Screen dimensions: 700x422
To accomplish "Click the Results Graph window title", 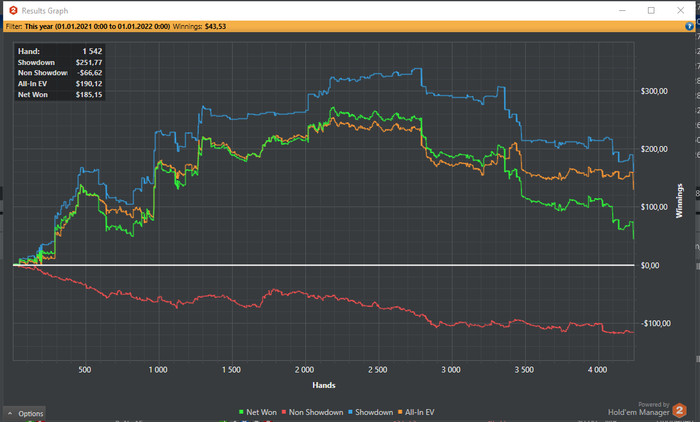I will coord(45,11).
